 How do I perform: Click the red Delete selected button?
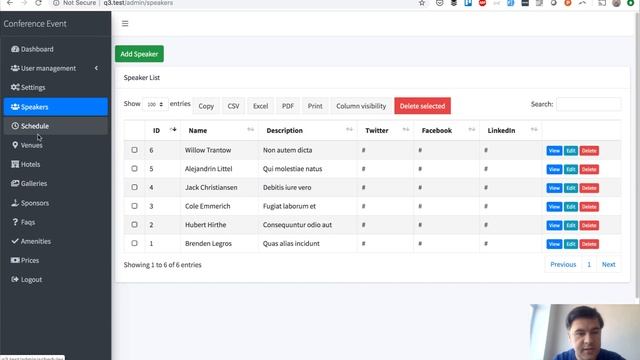422,106
